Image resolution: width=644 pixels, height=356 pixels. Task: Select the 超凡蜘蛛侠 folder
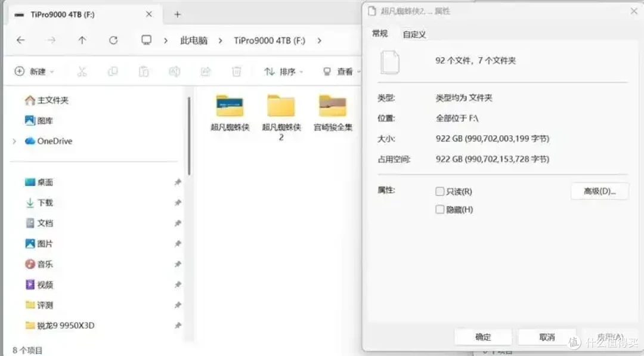[x=230, y=113]
